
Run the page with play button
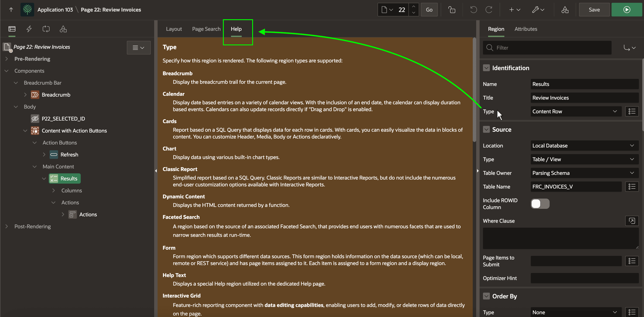coord(626,10)
